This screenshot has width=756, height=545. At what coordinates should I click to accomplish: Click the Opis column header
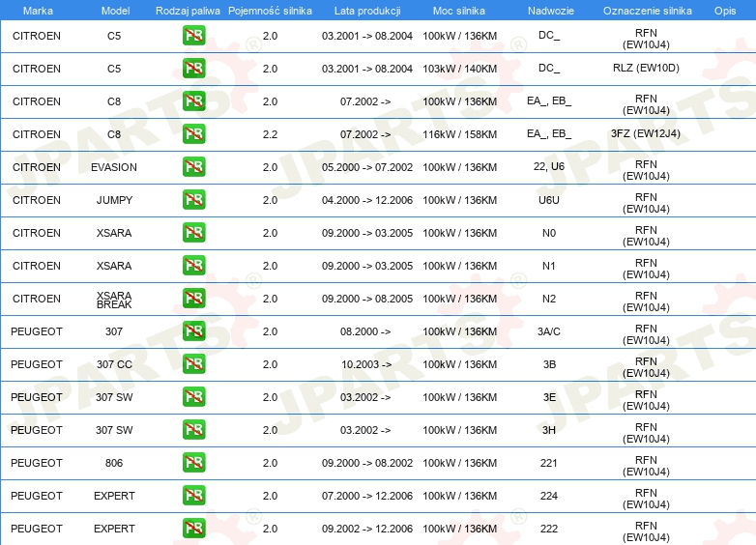(x=725, y=11)
